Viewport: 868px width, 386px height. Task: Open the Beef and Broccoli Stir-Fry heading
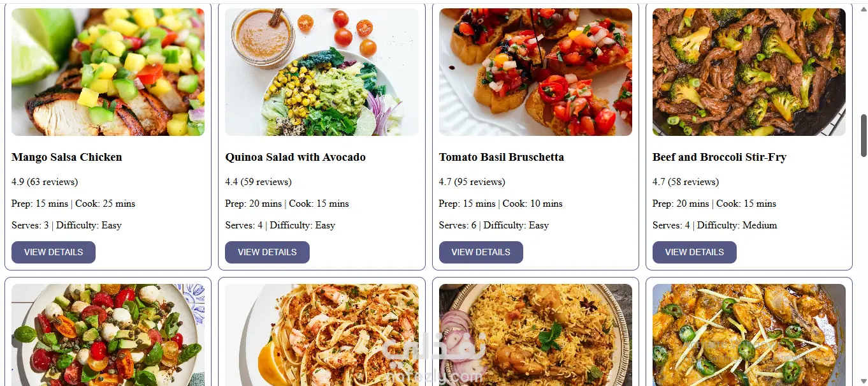(720, 157)
